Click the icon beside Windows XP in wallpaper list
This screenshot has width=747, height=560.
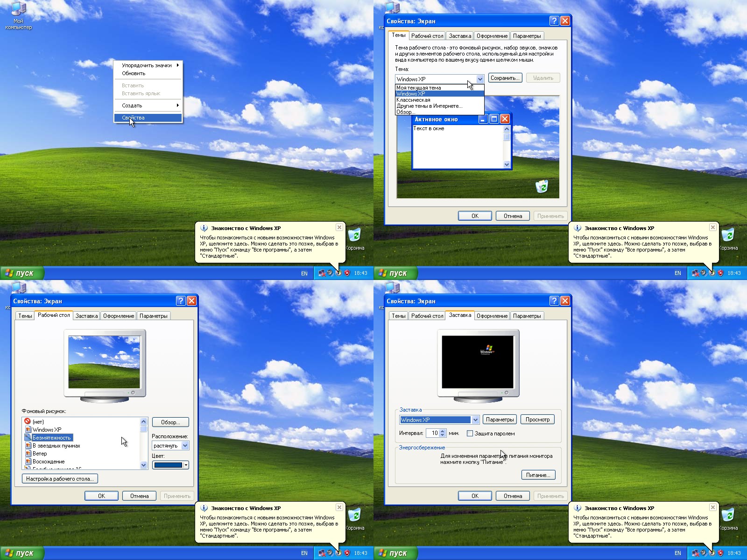pos(28,429)
